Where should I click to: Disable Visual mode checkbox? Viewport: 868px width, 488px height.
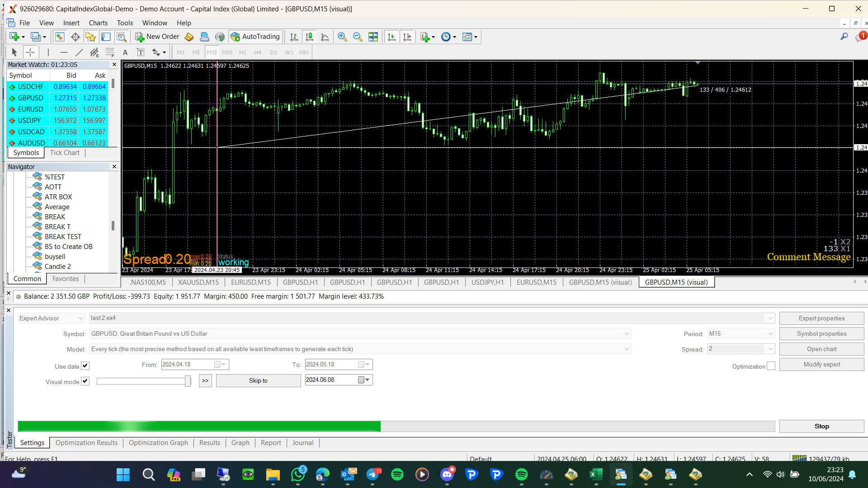[x=85, y=381]
